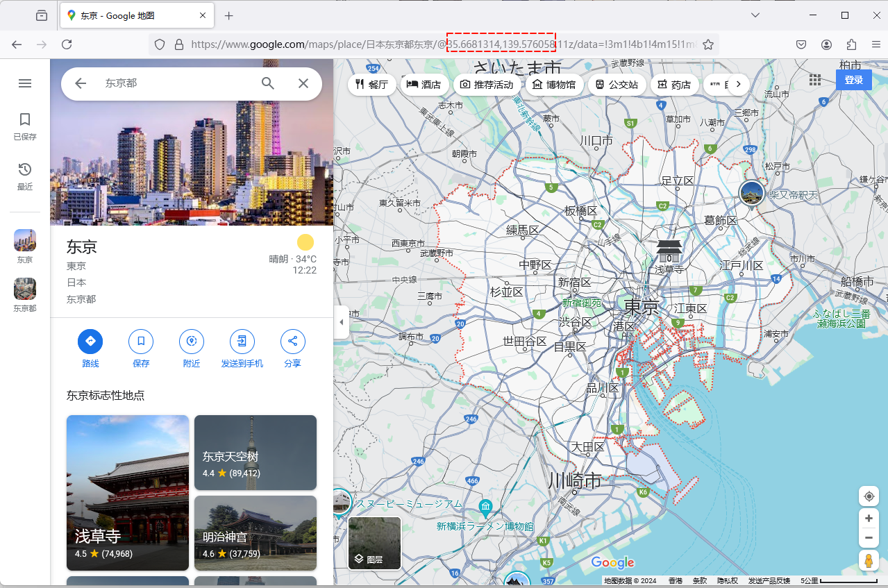This screenshot has height=588, width=888.
Task: Open the Google Maps hamburger menu
Action: (25, 83)
